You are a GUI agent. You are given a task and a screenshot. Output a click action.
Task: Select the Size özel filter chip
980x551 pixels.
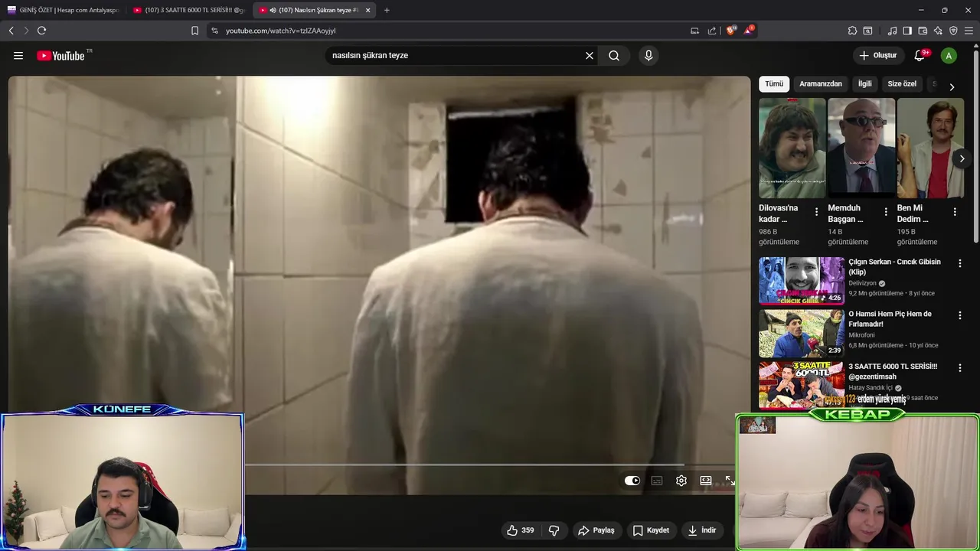(x=902, y=84)
